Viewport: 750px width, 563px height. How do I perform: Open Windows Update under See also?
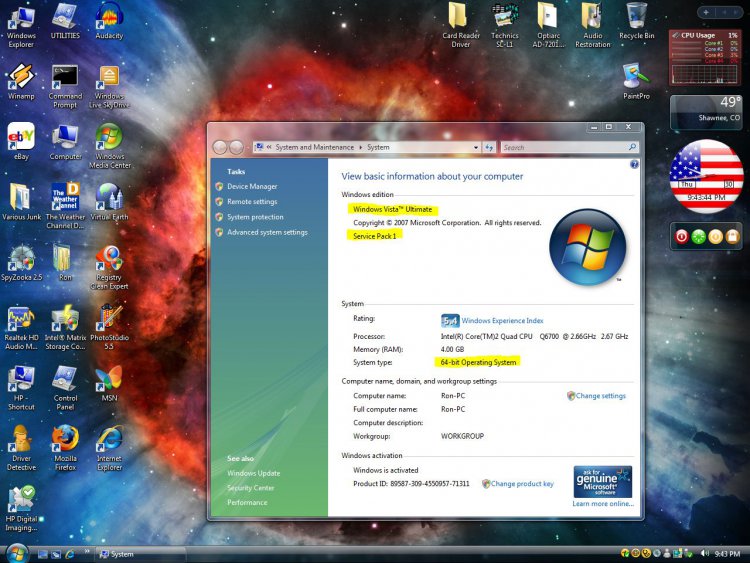[254, 474]
